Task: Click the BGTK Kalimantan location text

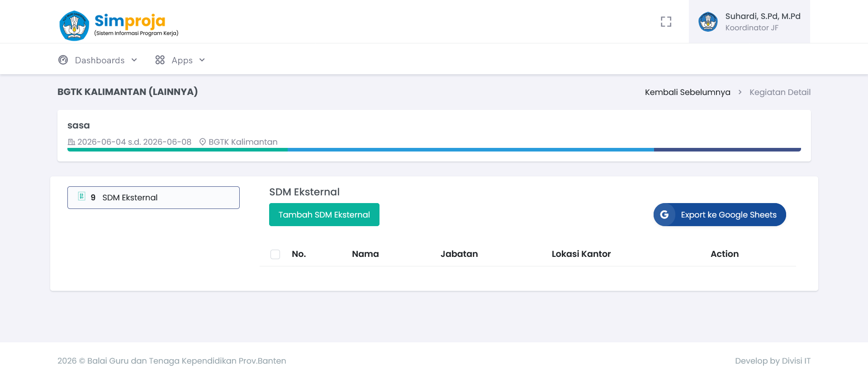Action: point(243,142)
